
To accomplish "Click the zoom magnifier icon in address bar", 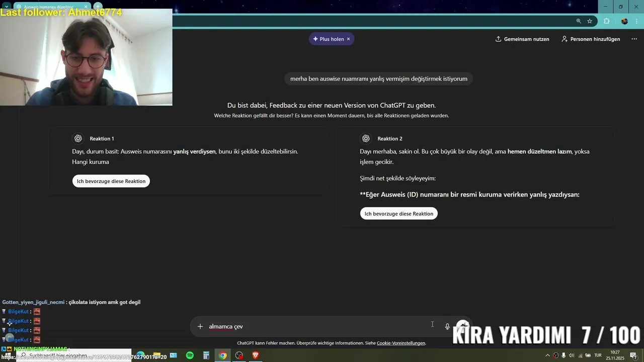I will (579, 21).
